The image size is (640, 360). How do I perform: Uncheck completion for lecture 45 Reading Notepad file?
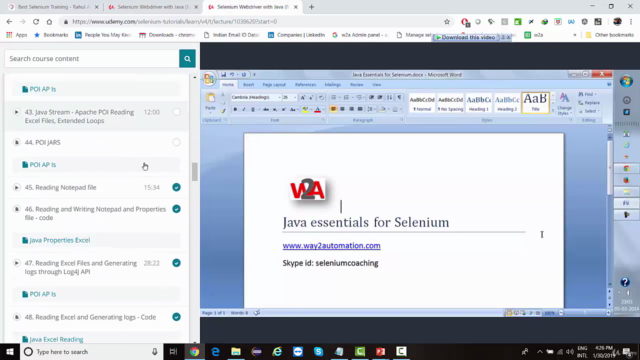[x=176, y=187]
